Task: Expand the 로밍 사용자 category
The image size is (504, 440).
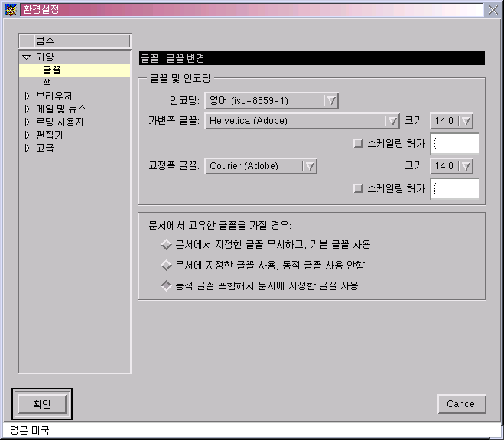Action: point(27,122)
